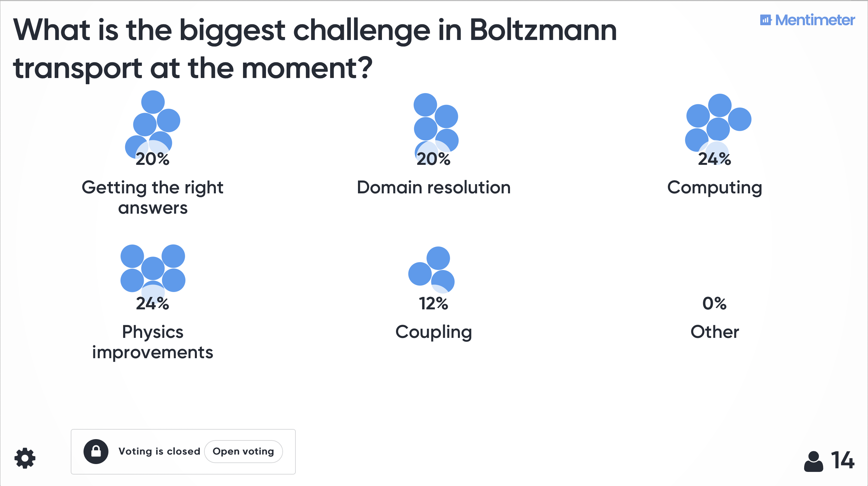
Task: Click the Open voting button
Action: pyautogui.click(x=243, y=451)
